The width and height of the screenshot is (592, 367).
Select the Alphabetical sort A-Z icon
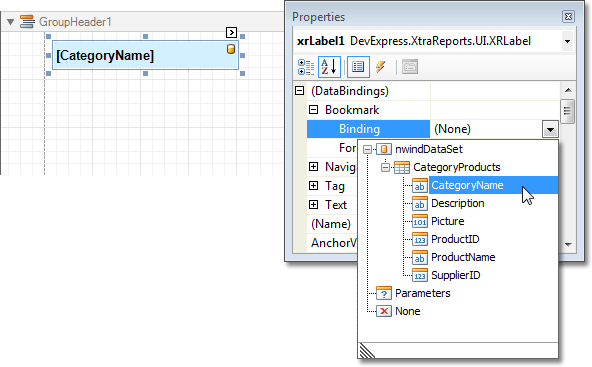point(329,67)
